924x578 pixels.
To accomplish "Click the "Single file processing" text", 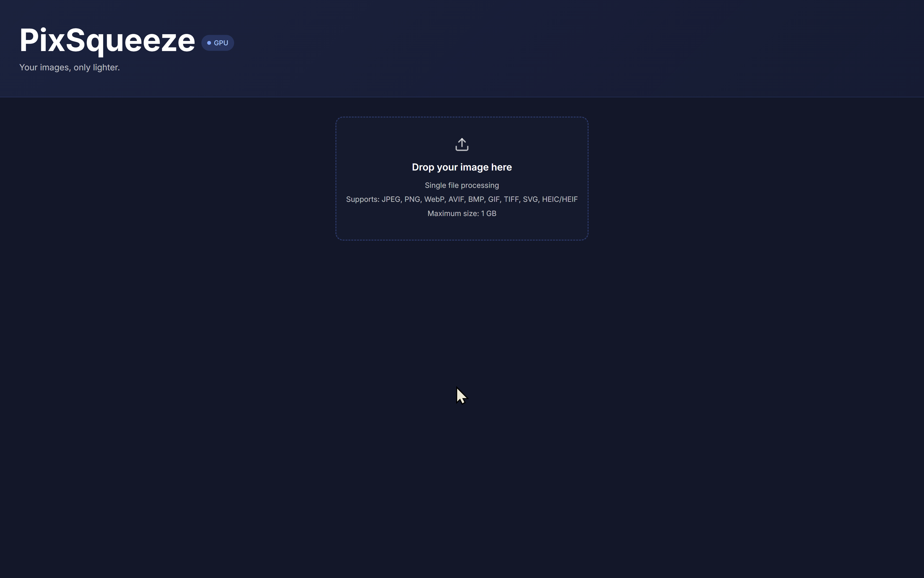I will point(462,185).
